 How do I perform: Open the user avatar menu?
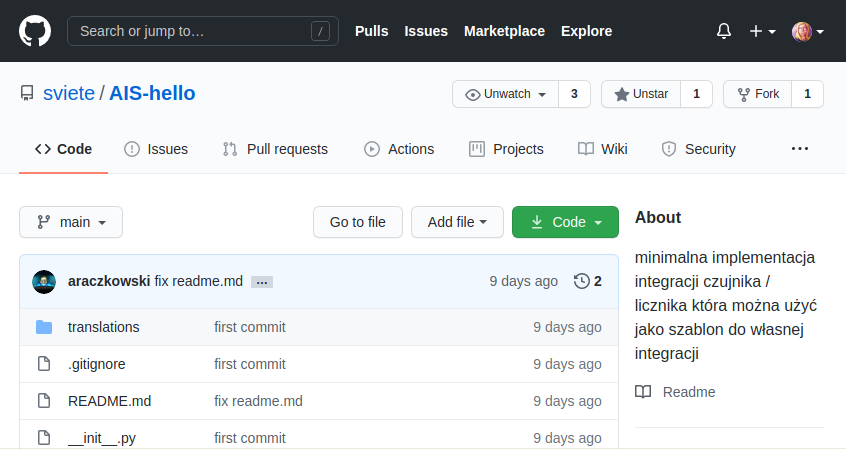click(x=807, y=31)
